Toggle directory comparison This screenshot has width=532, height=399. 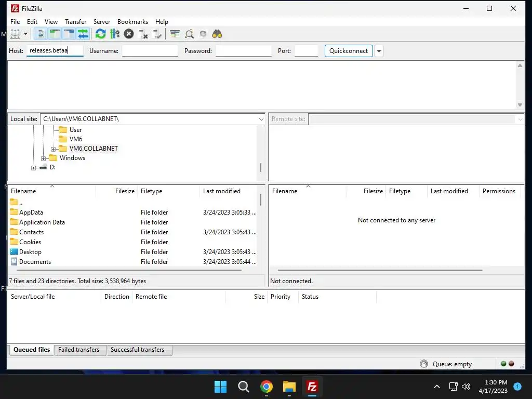[189, 34]
